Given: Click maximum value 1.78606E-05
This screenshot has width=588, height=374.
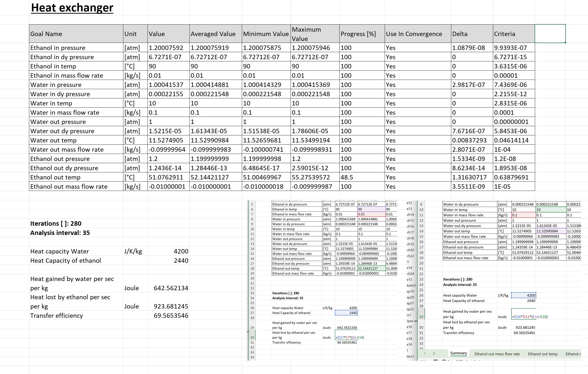Looking at the screenshot, I should pyautogui.click(x=315, y=131).
